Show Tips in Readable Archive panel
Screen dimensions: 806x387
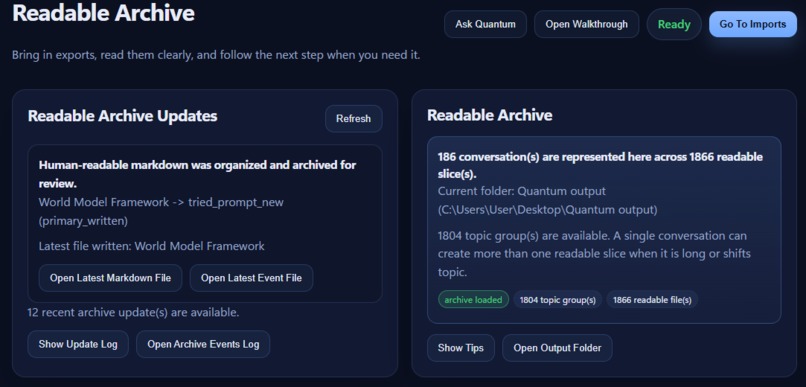click(461, 348)
